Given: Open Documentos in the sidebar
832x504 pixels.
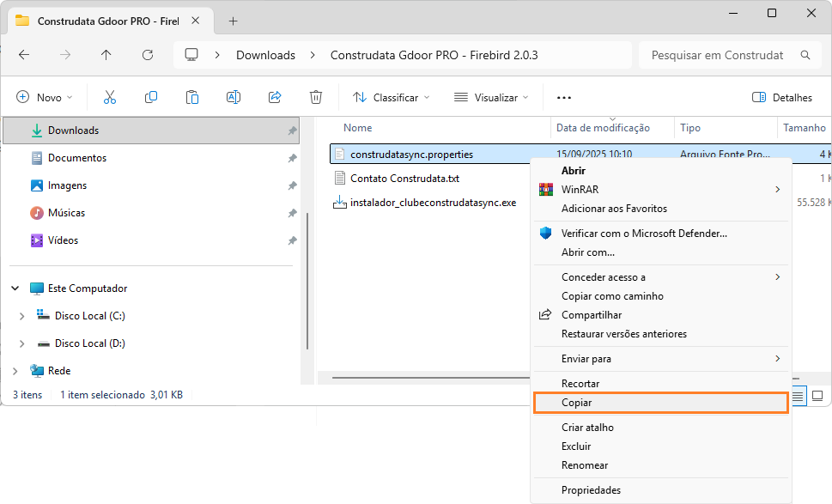Looking at the screenshot, I should click(x=77, y=158).
